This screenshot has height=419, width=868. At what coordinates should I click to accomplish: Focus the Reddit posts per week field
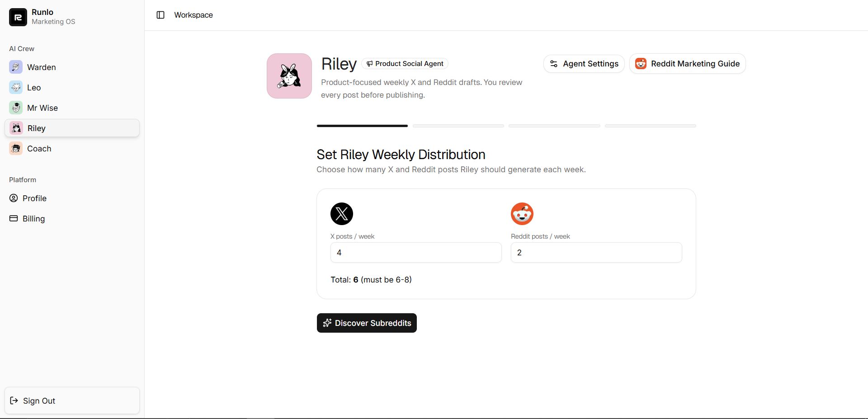coord(596,252)
